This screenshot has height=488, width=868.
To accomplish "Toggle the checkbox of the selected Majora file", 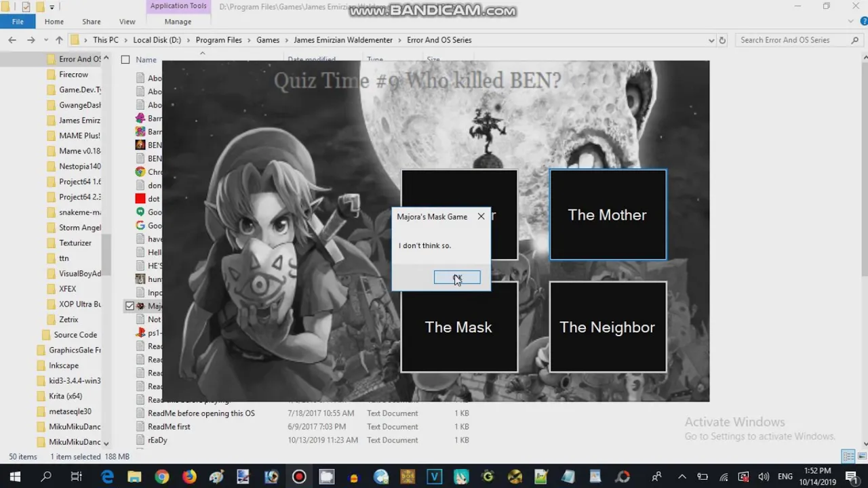I will coord(130,306).
